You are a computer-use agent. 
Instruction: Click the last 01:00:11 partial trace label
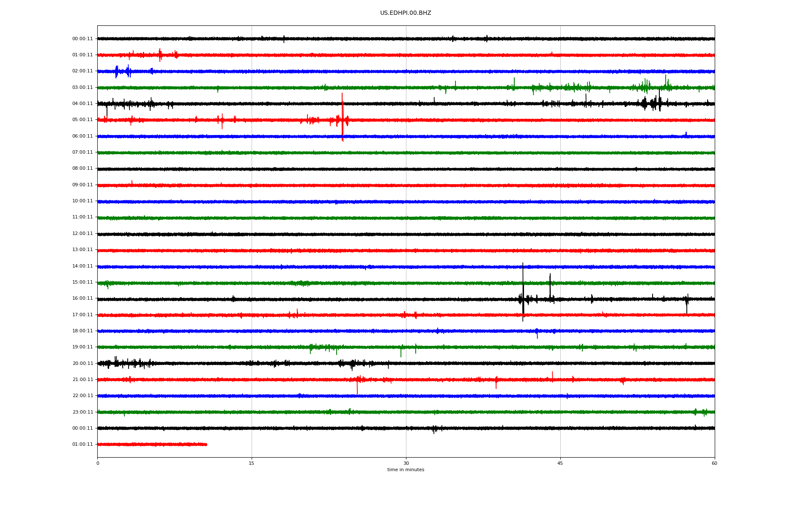point(82,444)
